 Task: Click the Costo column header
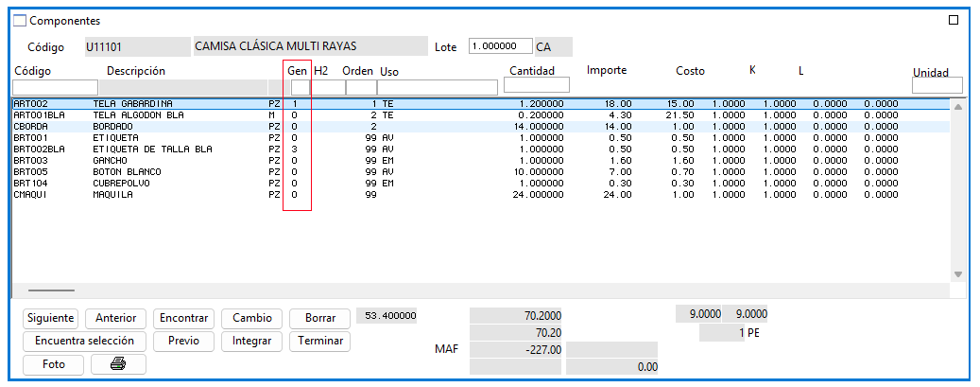[690, 71]
